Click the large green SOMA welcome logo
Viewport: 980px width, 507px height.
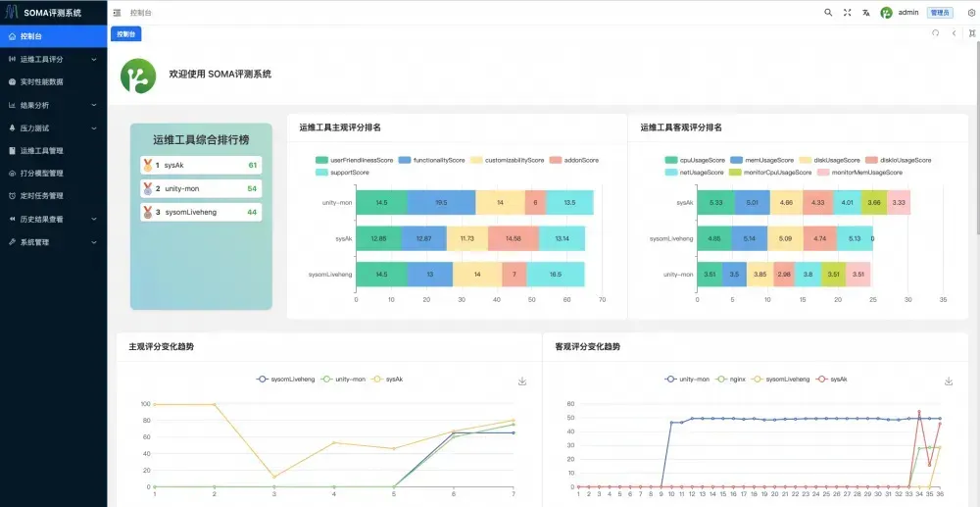[x=138, y=76]
